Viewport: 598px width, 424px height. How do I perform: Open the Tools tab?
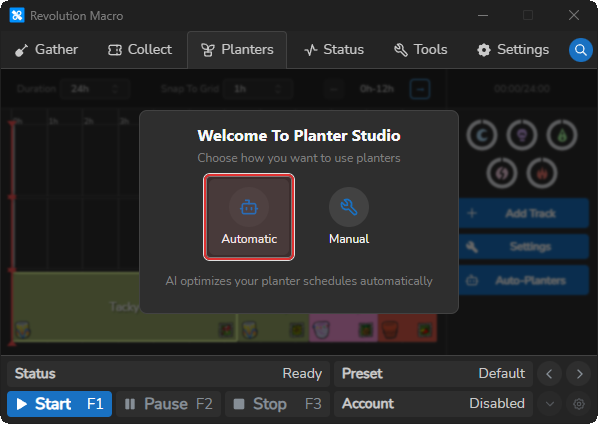tap(420, 50)
